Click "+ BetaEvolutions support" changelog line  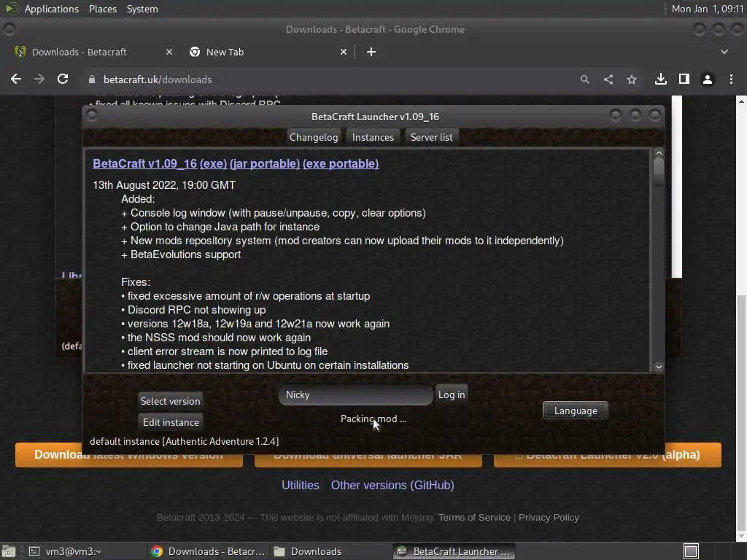point(181,254)
